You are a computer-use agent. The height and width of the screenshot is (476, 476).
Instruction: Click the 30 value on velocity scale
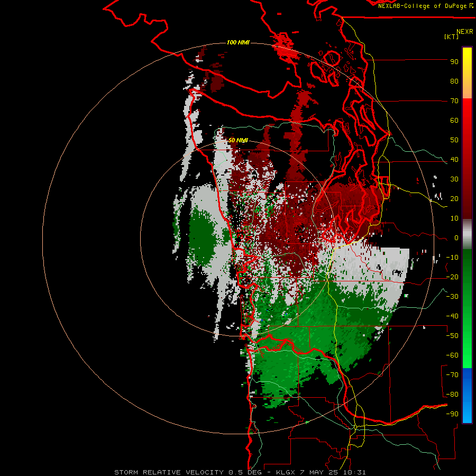(454, 179)
